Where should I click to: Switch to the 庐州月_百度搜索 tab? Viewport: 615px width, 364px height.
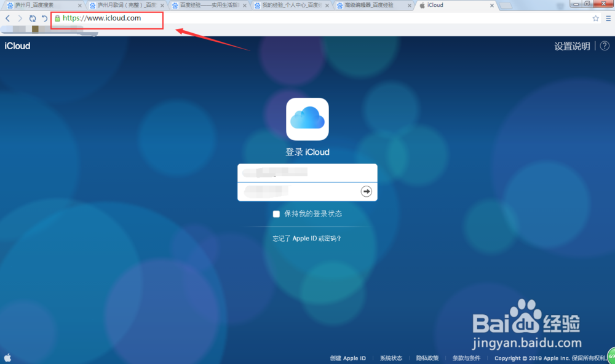pyautogui.click(x=42, y=6)
